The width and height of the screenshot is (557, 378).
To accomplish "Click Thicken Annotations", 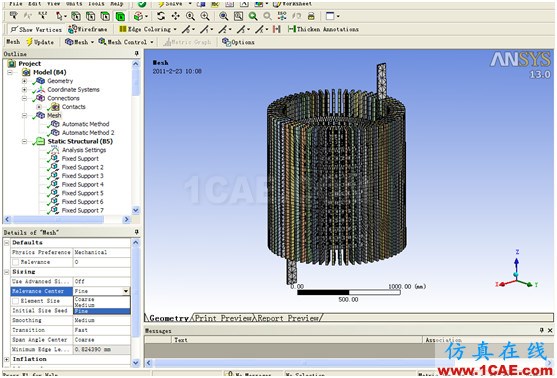I will [x=323, y=29].
